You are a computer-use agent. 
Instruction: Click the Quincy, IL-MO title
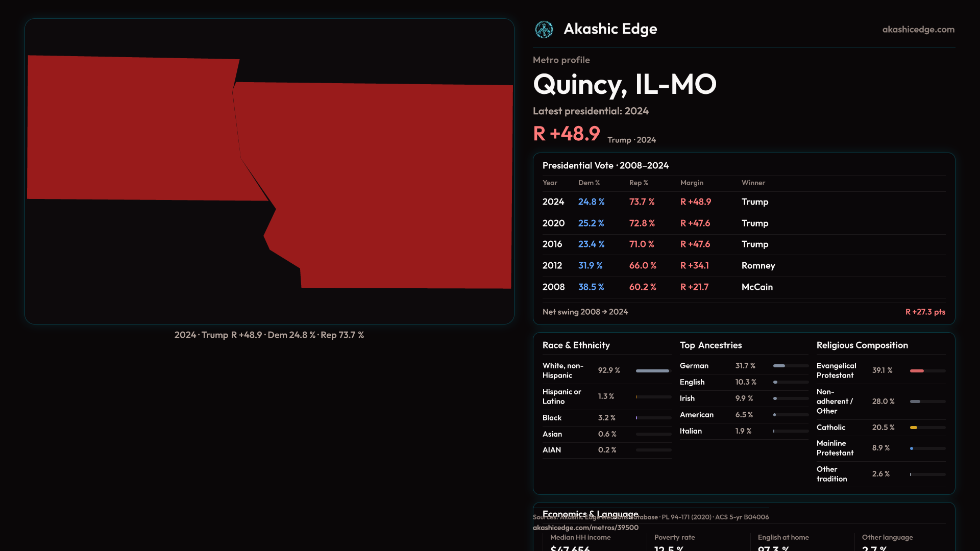[x=624, y=84]
